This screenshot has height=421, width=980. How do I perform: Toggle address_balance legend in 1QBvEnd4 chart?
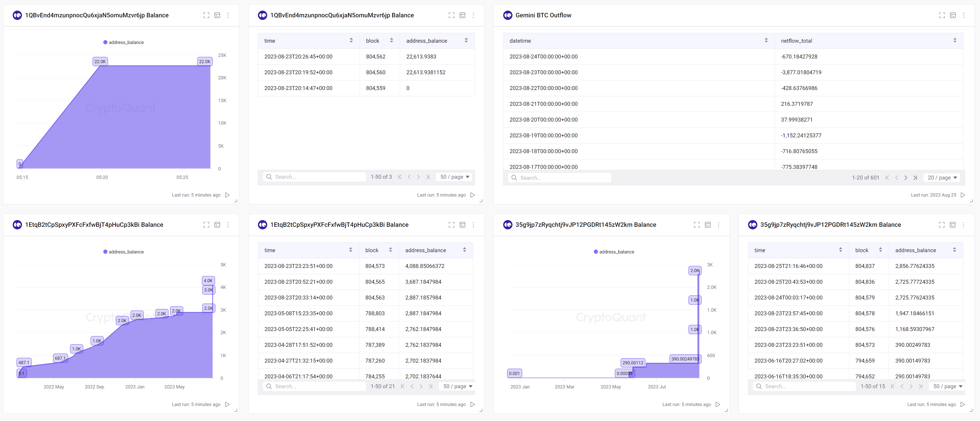(x=124, y=42)
